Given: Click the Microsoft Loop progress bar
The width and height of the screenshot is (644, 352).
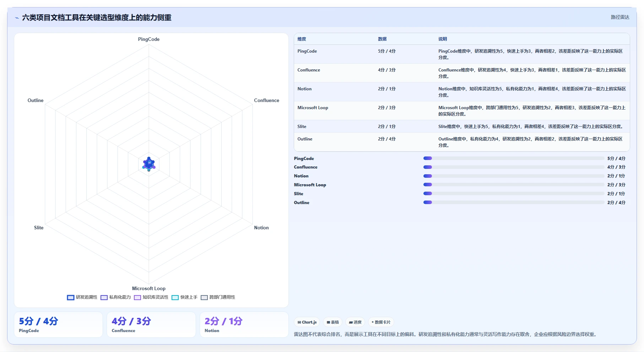Looking at the screenshot, I should coord(514,185).
